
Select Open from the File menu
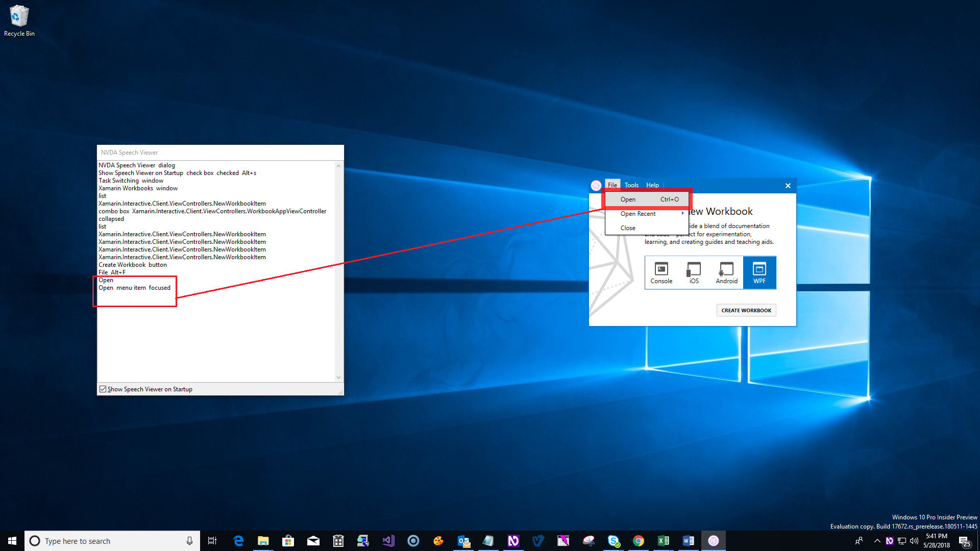pyautogui.click(x=628, y=199)
